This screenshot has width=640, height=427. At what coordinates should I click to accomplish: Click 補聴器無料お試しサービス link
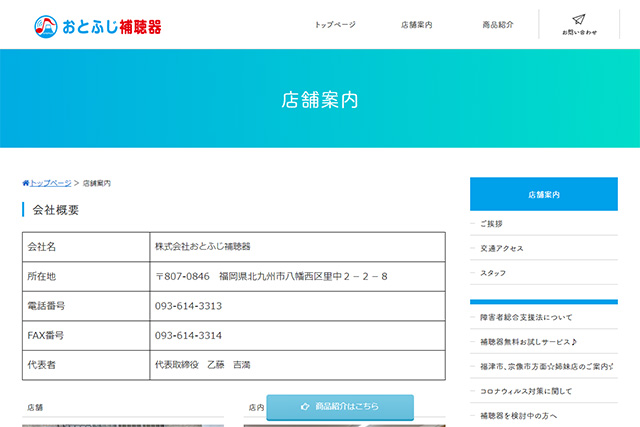(527, 342)
